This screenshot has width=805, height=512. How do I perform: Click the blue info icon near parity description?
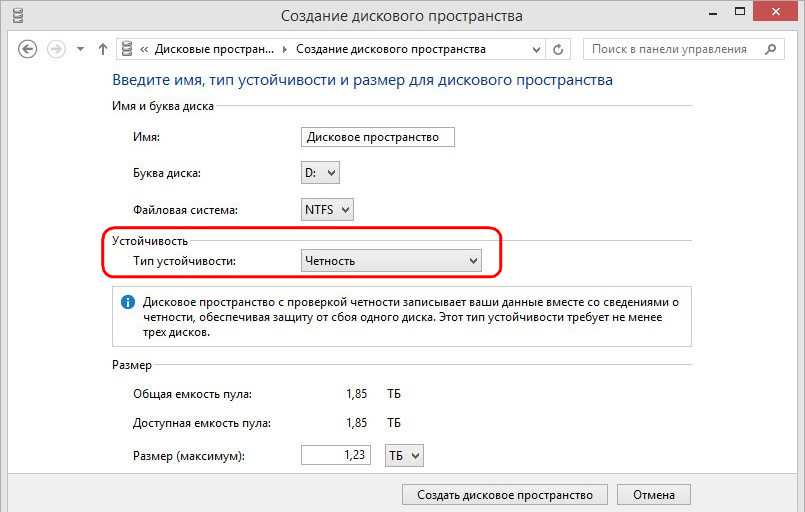tap(128, 302)
